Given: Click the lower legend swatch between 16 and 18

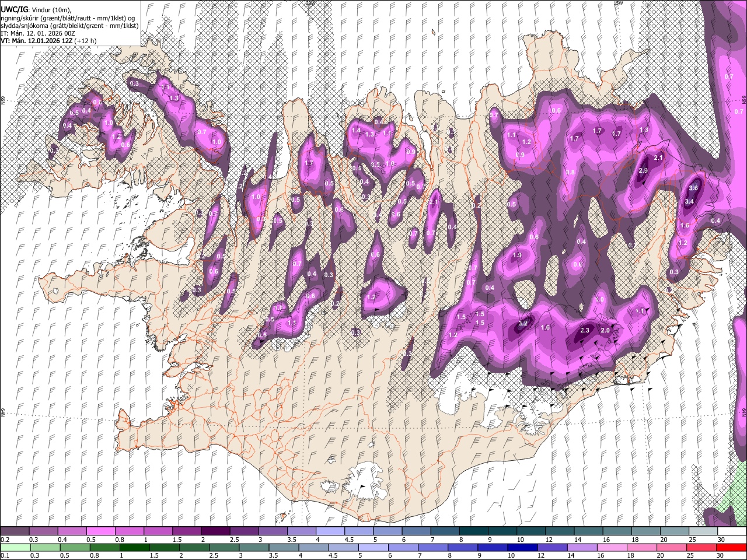Looking at the screenshot, I should pos(612,547).
